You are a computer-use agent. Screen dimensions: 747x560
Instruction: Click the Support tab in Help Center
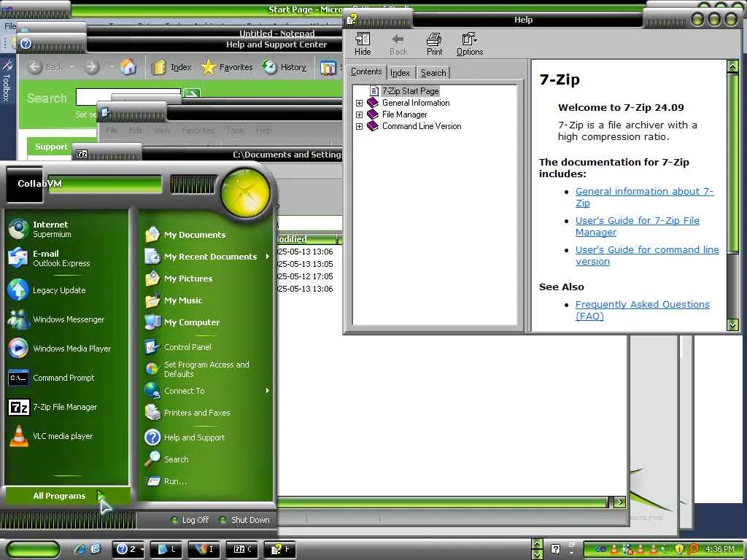click(50, 147)
